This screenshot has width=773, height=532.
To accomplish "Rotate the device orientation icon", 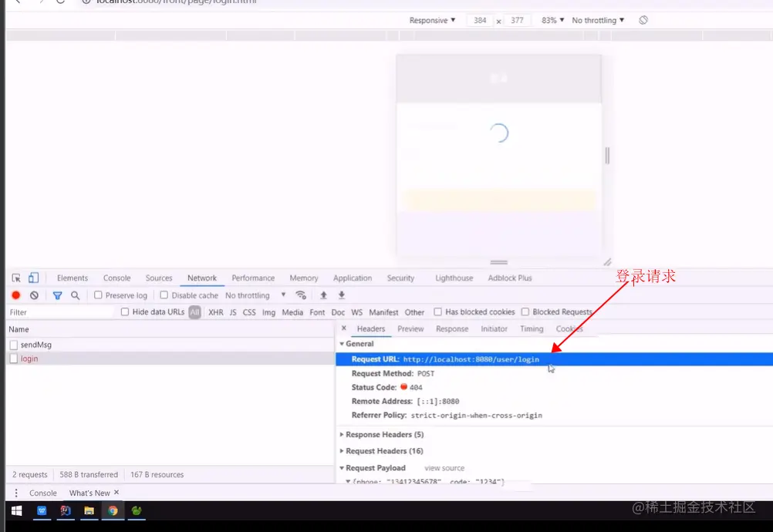I will (643, 20).
